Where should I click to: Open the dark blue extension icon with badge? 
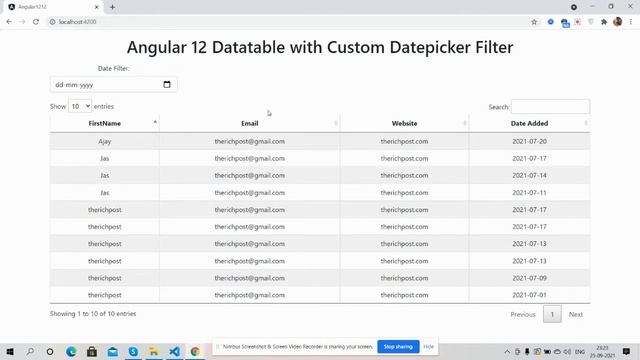pos(565,23)
